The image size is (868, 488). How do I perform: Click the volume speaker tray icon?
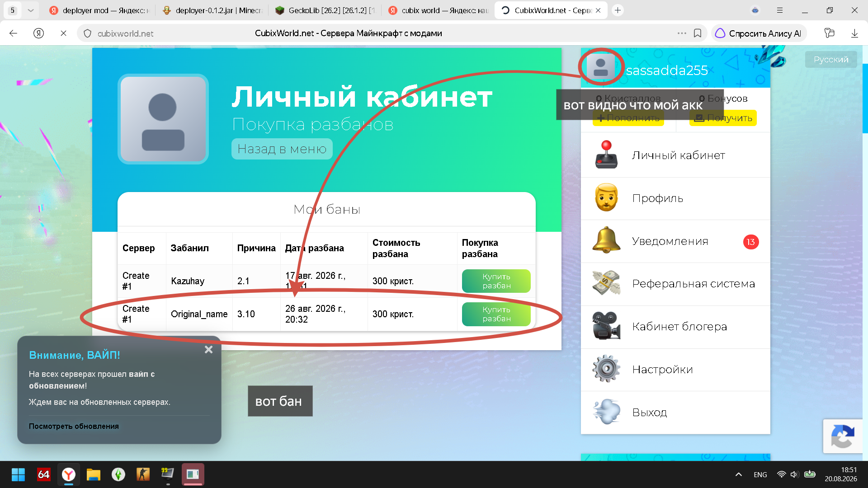coord(794,474)
